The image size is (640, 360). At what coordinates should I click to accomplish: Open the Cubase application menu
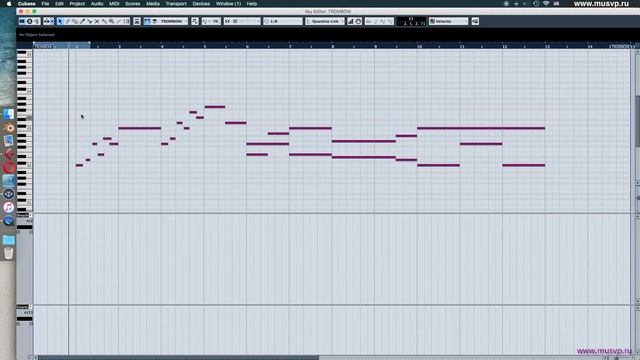click(27, 4)
